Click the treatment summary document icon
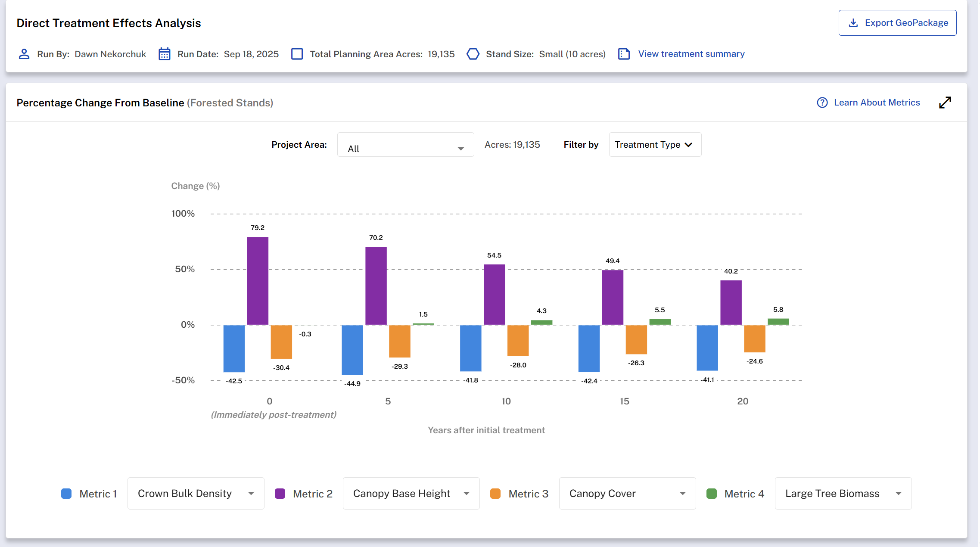The height and width of the screenshot is (547, 980). click(624, 54)
